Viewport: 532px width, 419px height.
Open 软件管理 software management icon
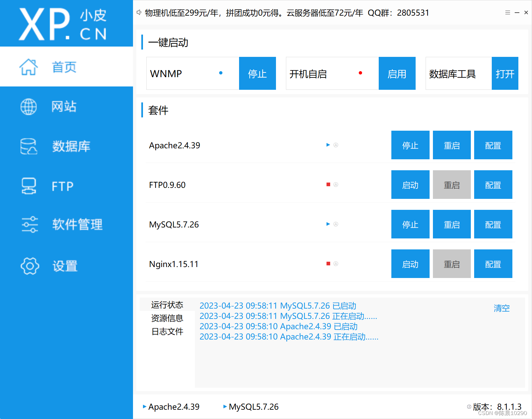tap(29, 224)
